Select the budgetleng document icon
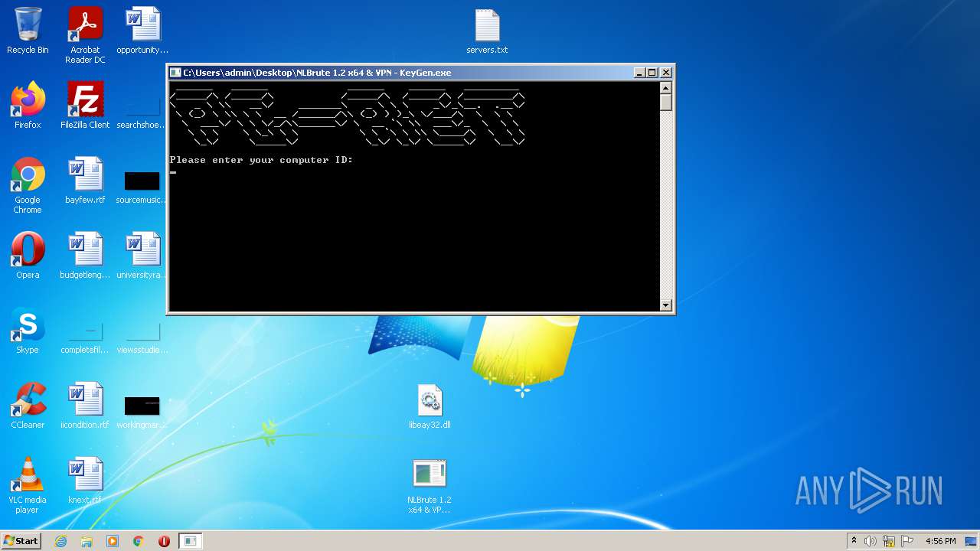Viewport: 980px width, 551px height. point(85,256)
